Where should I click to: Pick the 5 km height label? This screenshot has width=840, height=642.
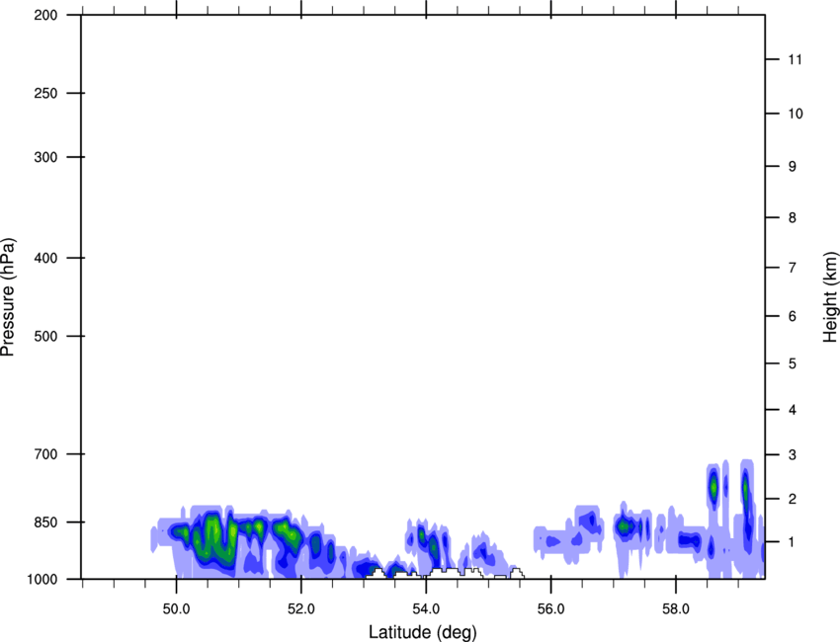pos(793,363)
